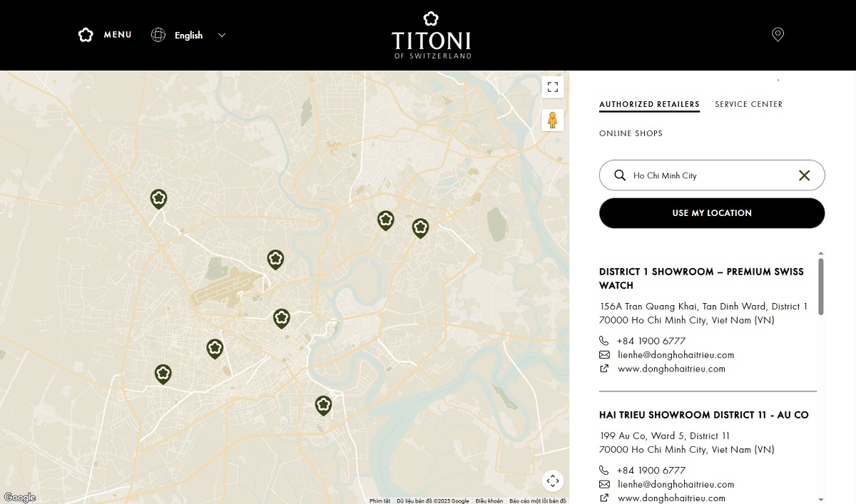Select the marker between the central and southwestern pins
Viewport: 856px width, 504px height.
[x=215, y=349]
